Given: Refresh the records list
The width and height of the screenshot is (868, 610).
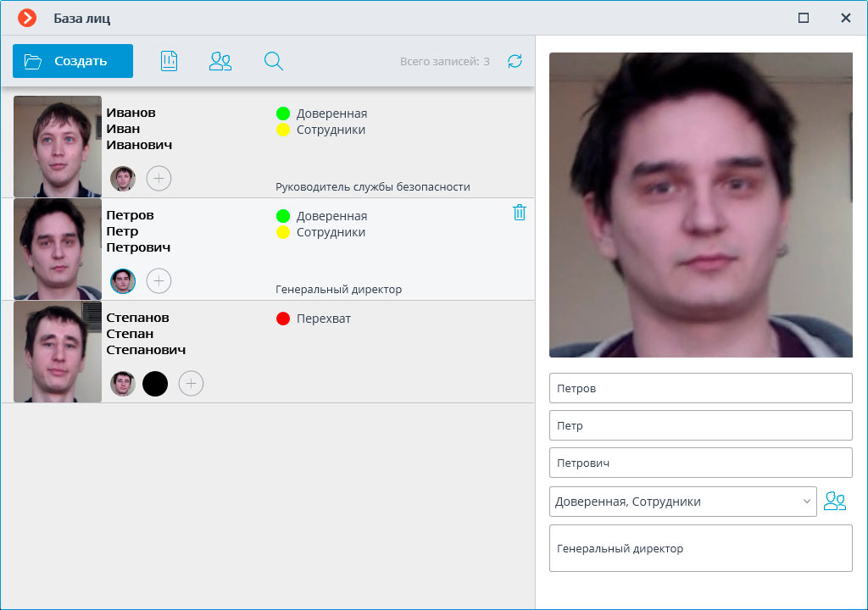Looking at the screenshot, I should click(x=515, y=61).
